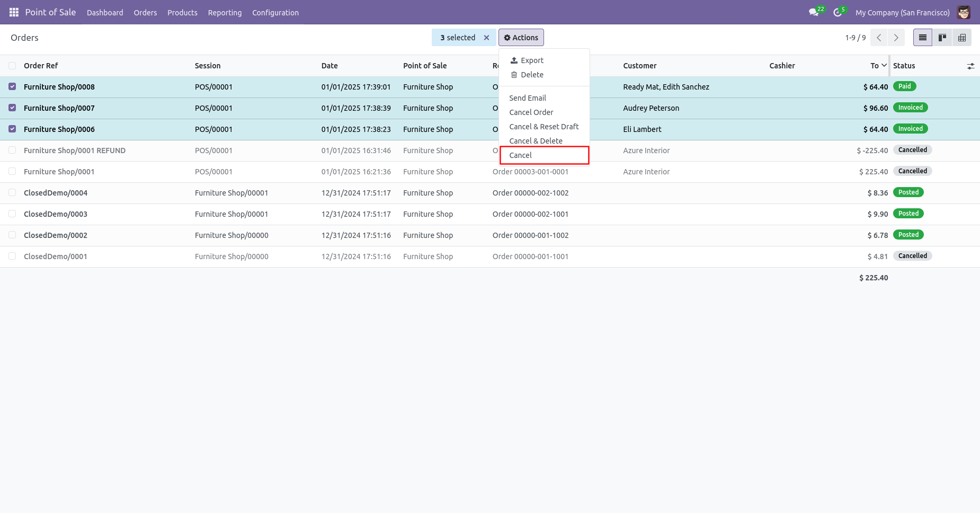Go to previous page of orders

[x=879, y=38]
